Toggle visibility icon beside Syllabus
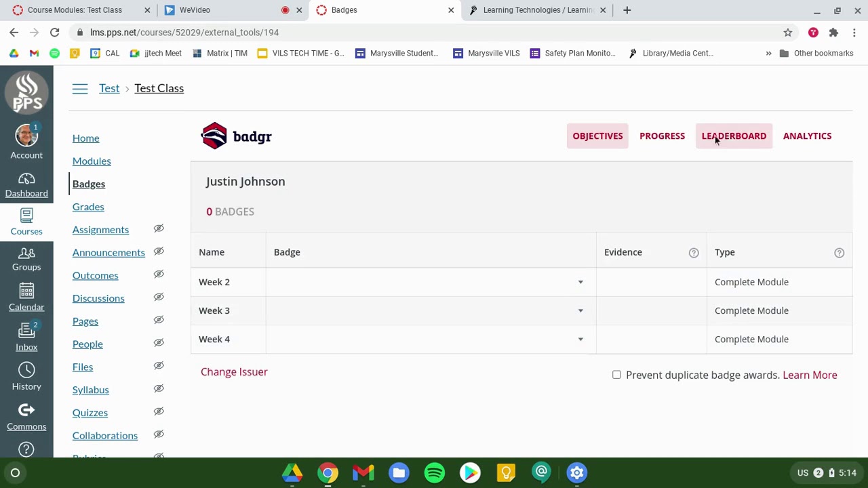This screenshot has width=868, height=488. (x=159, y=389)
